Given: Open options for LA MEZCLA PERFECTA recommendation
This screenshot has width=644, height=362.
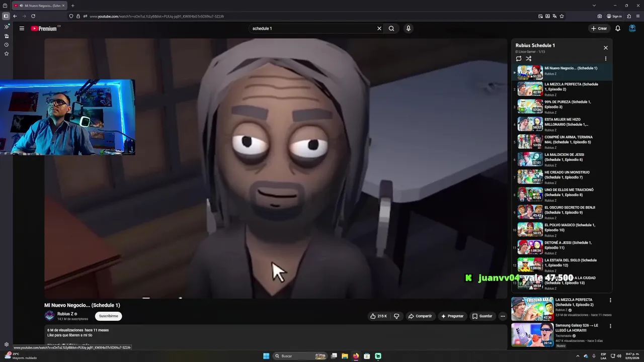Looking at the screenshot, I should tap(610, 300).
